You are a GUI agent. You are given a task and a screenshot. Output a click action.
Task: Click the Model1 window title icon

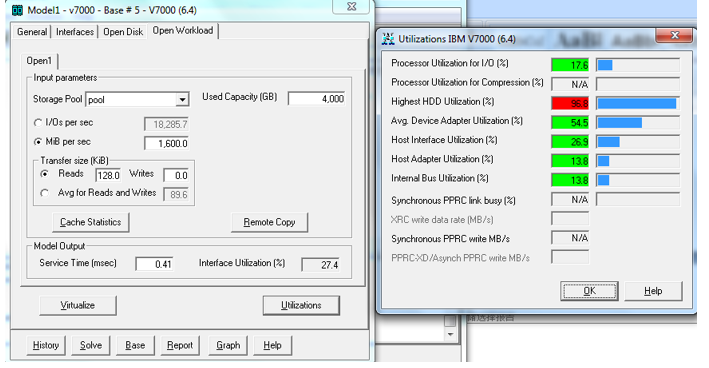point(17,10)
